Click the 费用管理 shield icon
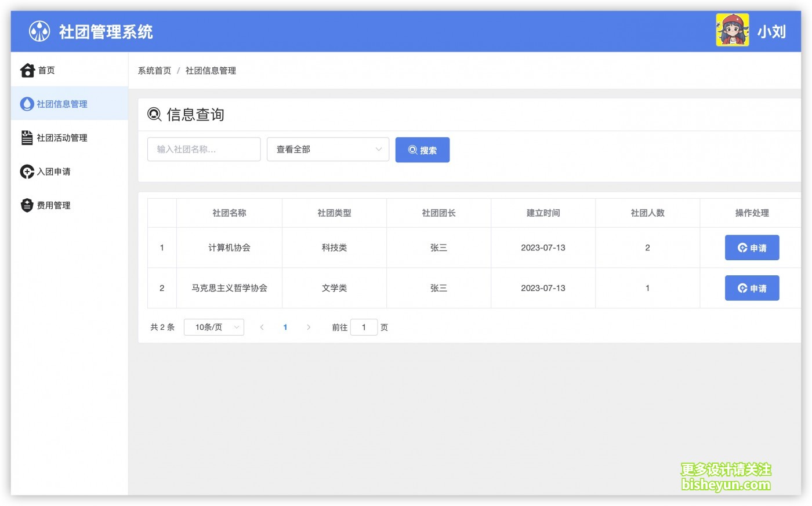The width and height of the screenshot is (812, 506). [27, 205]
